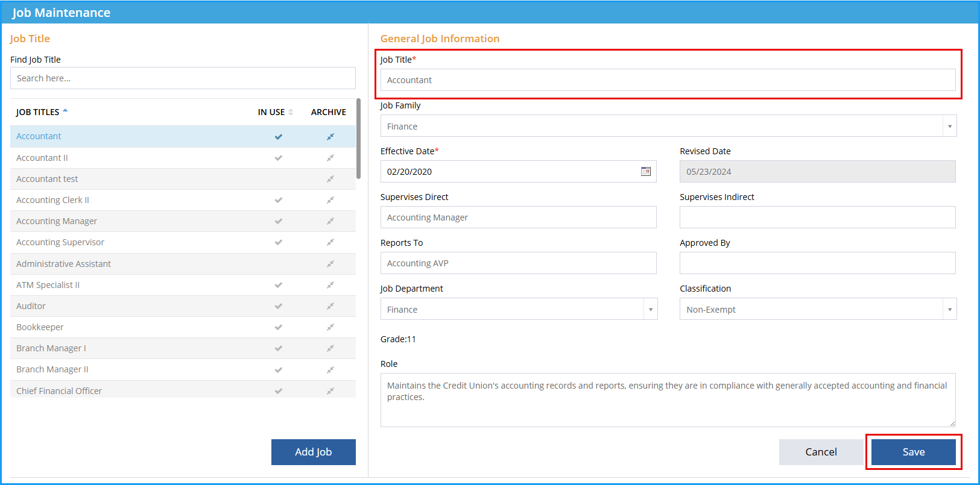This screenshot has width=980, height=485.
Task: Select Accountant II job title
Action: coord(183,158)
